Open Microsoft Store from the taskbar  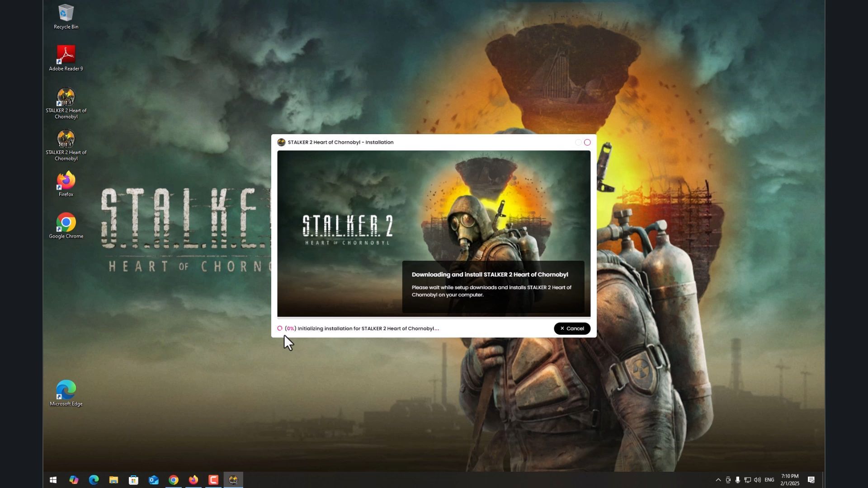(x=133, y=480)
